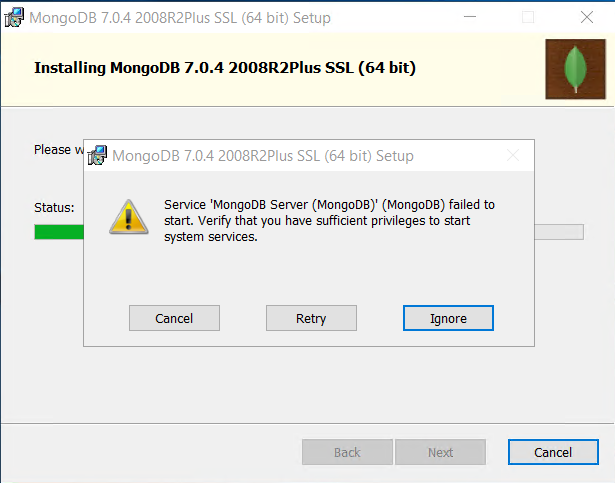Click the yellow warning triangle icon
Screen dimensions: 615x483
[127, 217]
